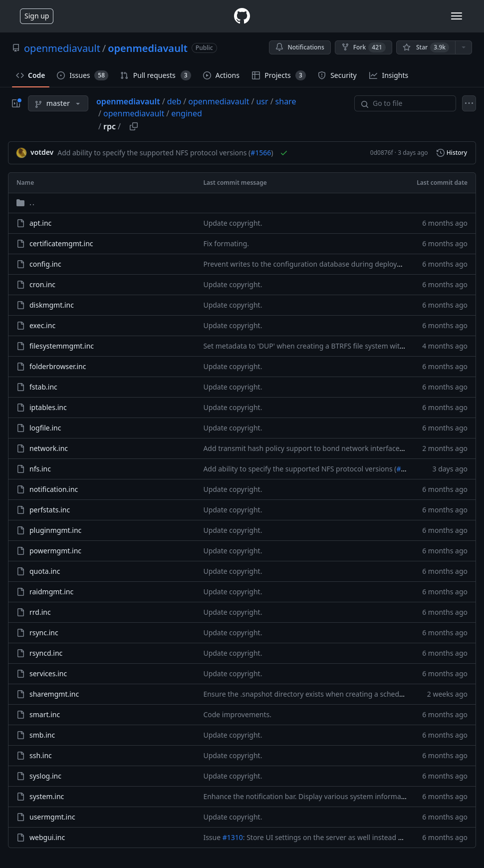Click the parent directory folder icon
Screen dimensions: 484x868
20,203
